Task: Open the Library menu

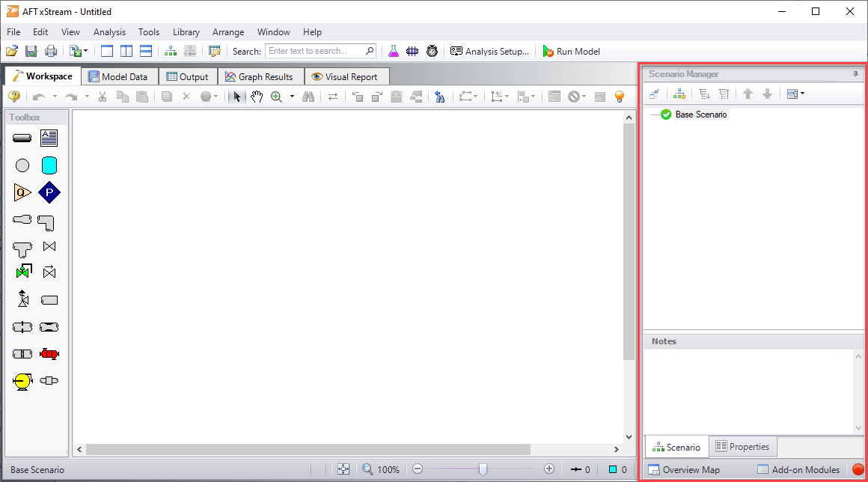Action: tap(186, 32)
